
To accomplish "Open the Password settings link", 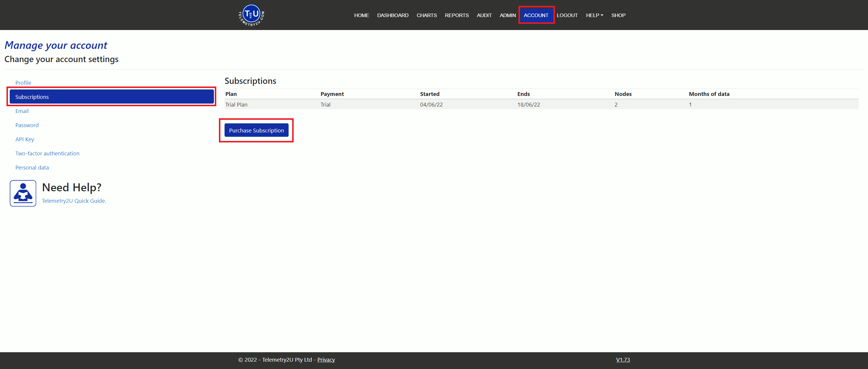I will pos(27,125).
